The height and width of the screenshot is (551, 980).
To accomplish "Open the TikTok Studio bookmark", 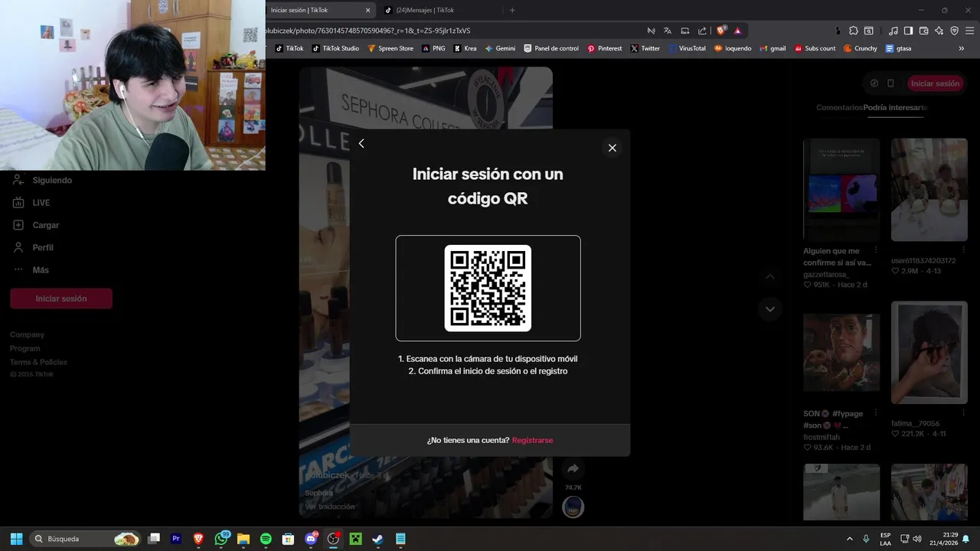I will [335, 48].
